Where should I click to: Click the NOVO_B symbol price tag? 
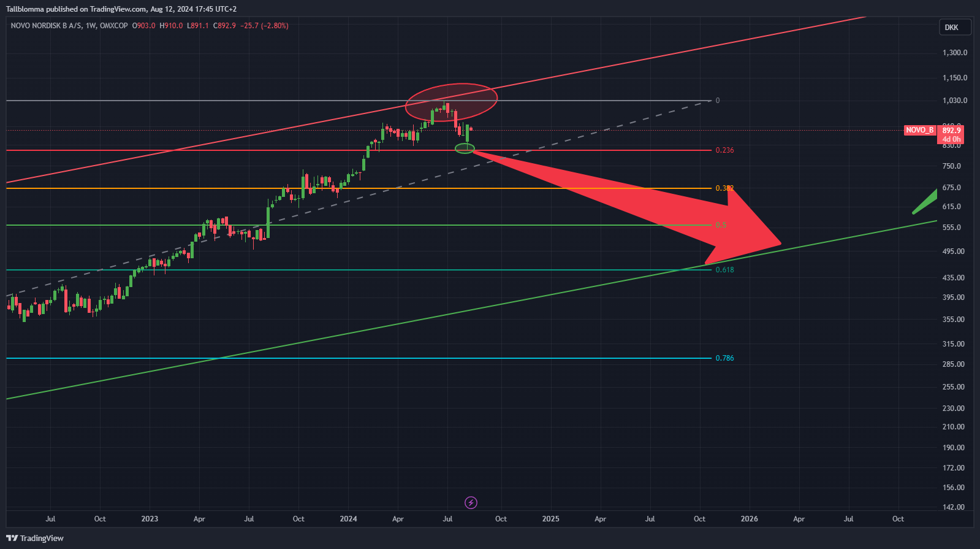pyautogui.click(x=920, y=130)
